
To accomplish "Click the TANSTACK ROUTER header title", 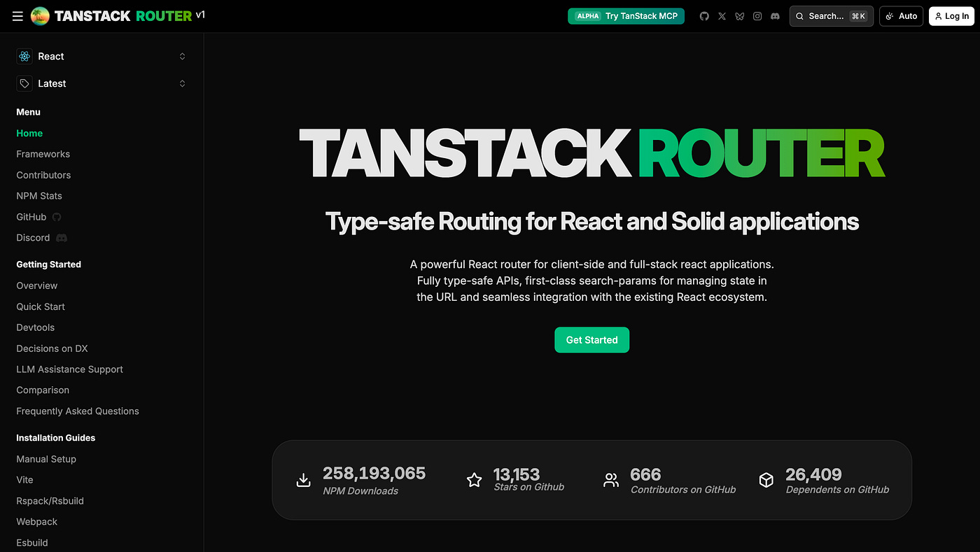I will click(x=122, y=15).
